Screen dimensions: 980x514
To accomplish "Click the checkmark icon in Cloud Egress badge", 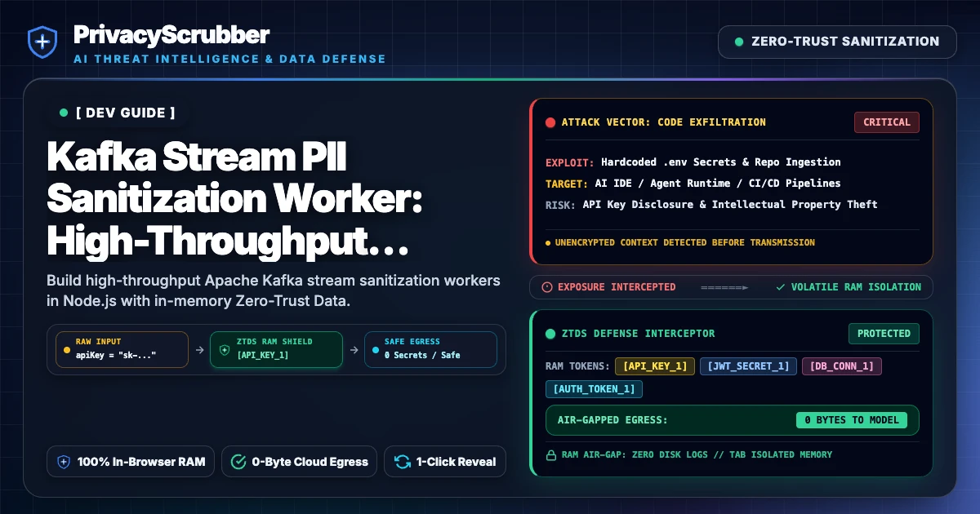I will (238, 462).
